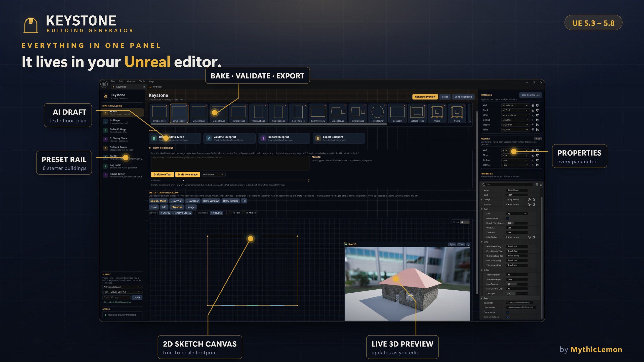Open properties table view icon

[x=537, y=185]
